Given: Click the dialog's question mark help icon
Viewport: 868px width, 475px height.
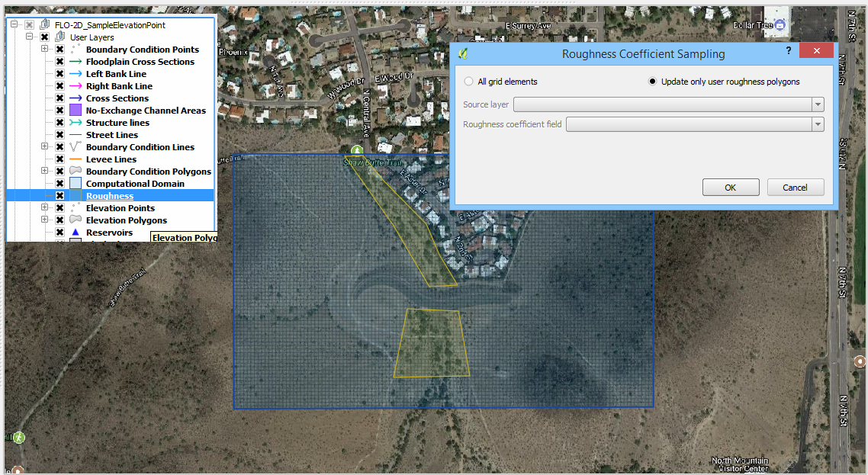Looking at the screenshot, I should pos(789,50).
